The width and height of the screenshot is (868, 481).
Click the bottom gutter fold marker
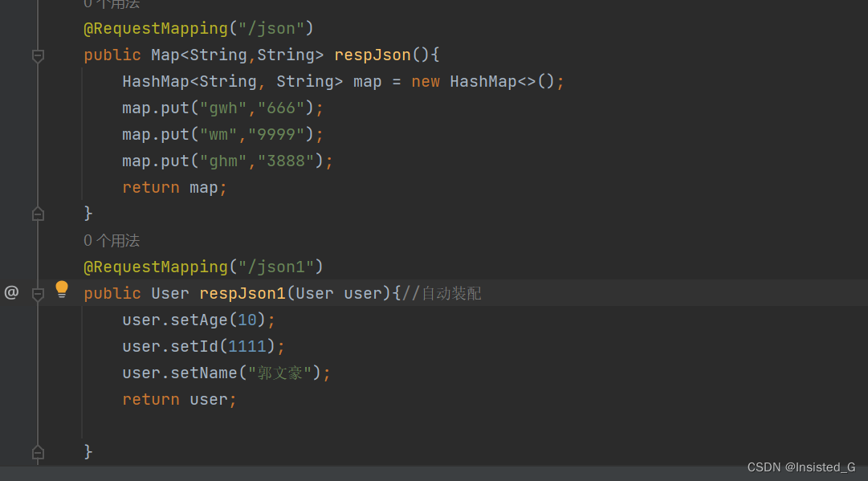point(38,453)
